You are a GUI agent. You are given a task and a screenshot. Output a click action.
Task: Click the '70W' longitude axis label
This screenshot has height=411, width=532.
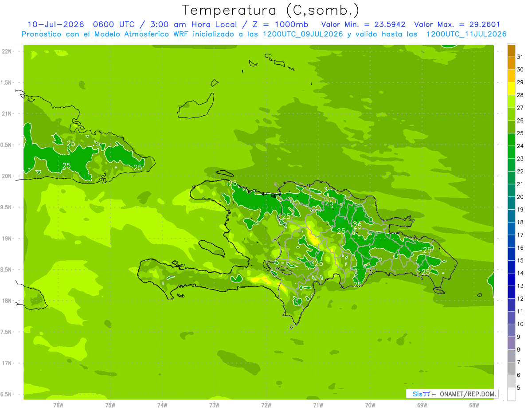370,405
